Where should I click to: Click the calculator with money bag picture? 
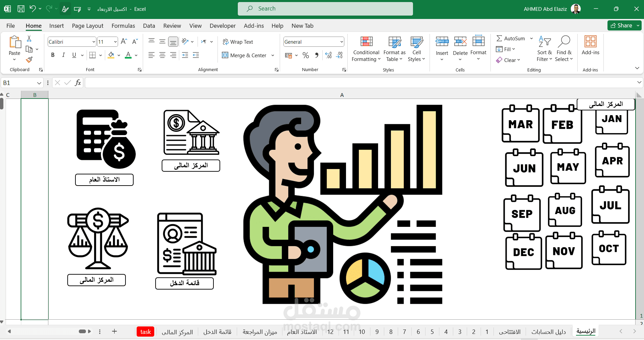(x=106, y=139)
